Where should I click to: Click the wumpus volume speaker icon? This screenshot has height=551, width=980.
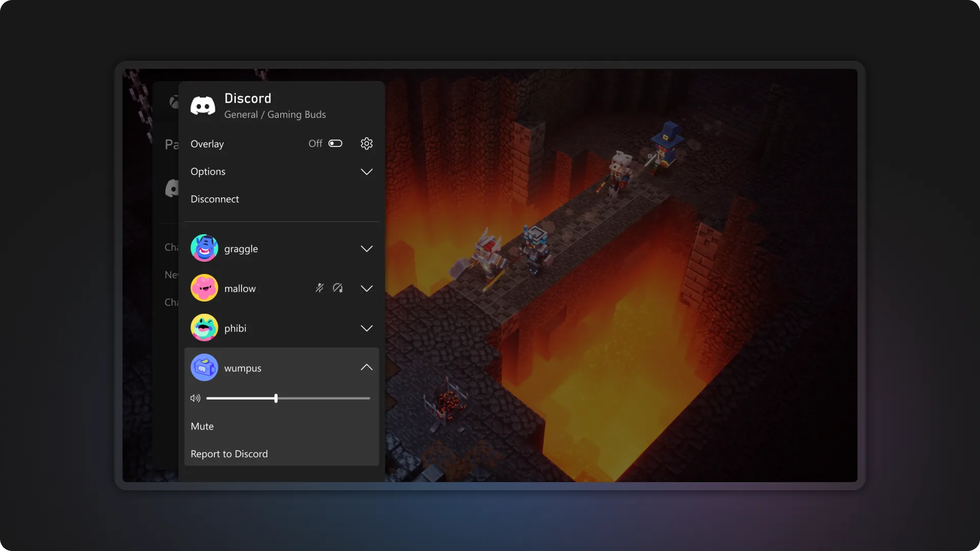(195, 398)
